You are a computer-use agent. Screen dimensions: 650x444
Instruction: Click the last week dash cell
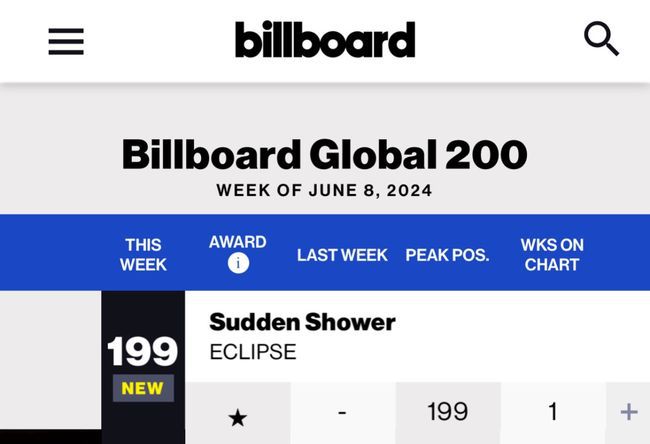tap(342, 412)
